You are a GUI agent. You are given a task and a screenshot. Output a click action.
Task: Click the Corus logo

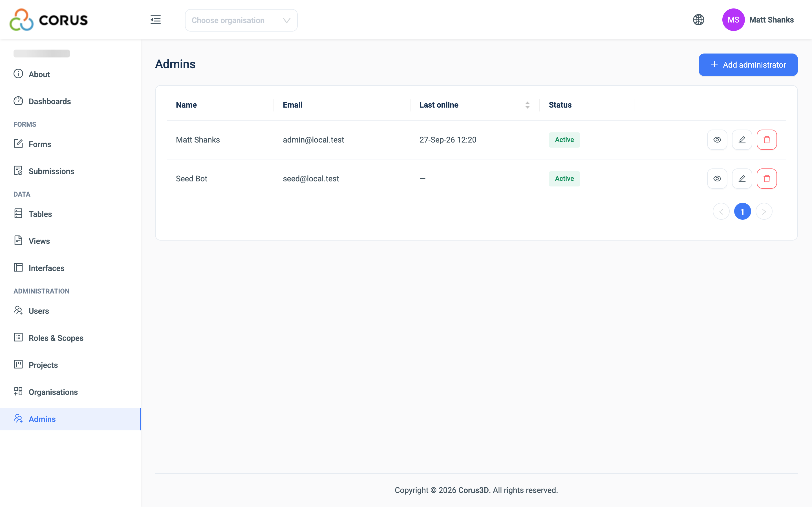pos(49,20)
